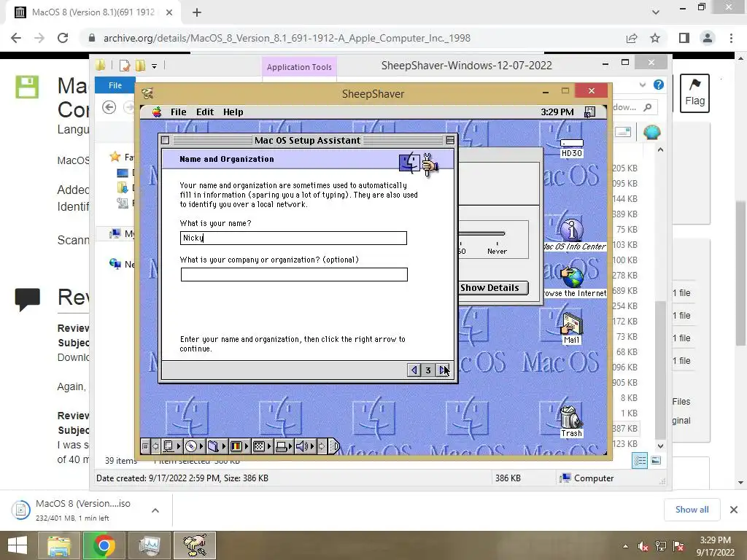
Task: Click the Explorer back navigation arrow
Action: coord(109,108)
